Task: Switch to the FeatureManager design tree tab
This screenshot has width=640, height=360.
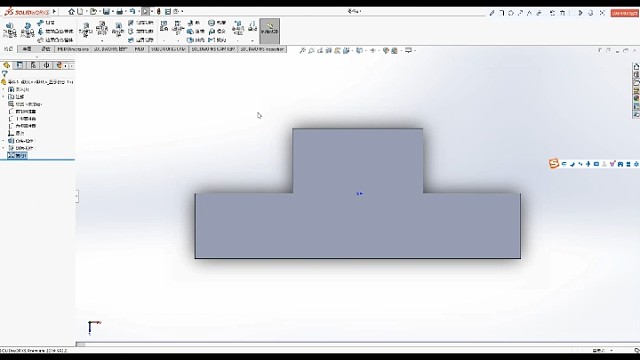Action: 7,65
